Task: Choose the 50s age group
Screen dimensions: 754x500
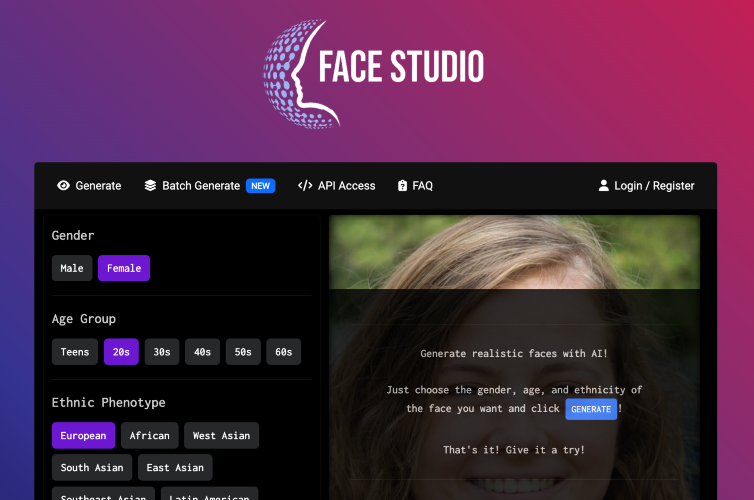Action: 243,352
